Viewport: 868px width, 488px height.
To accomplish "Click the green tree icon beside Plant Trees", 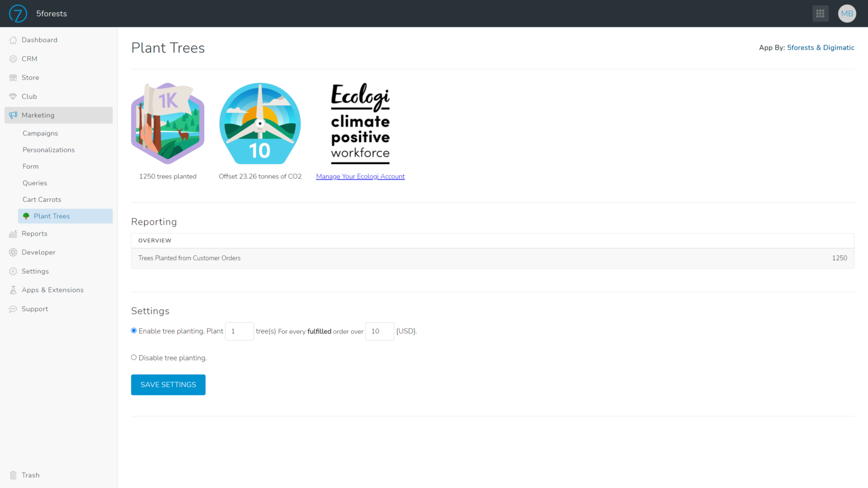I will tap(26, 216).
